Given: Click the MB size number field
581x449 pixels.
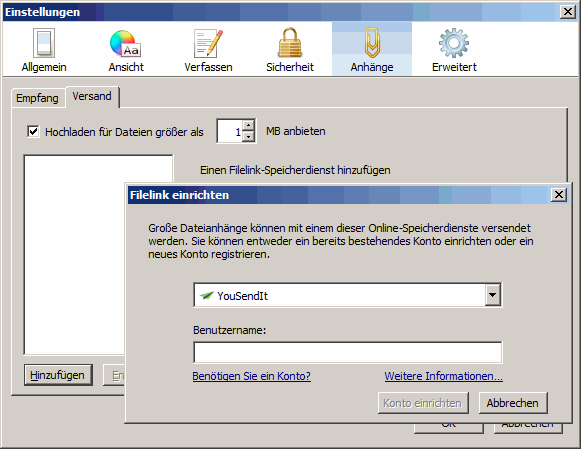Looking at the screenshot, I should pyautogui.click(x=230, y=131).
